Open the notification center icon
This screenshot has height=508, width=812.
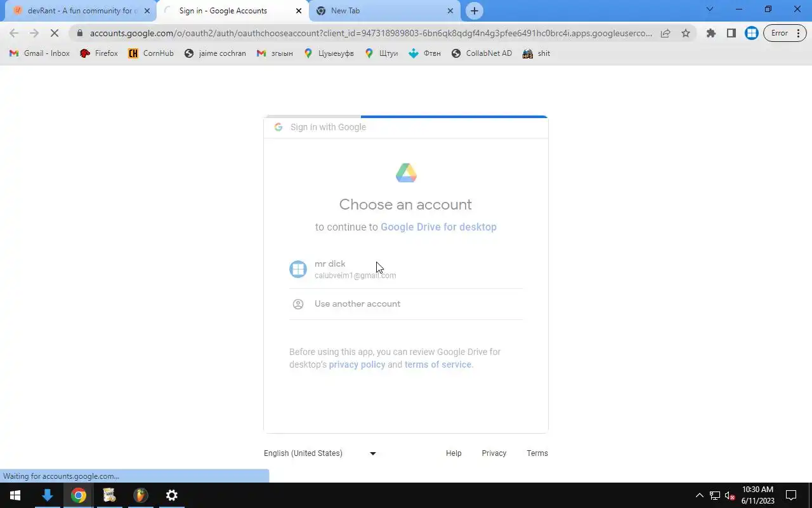click(791, 495)
